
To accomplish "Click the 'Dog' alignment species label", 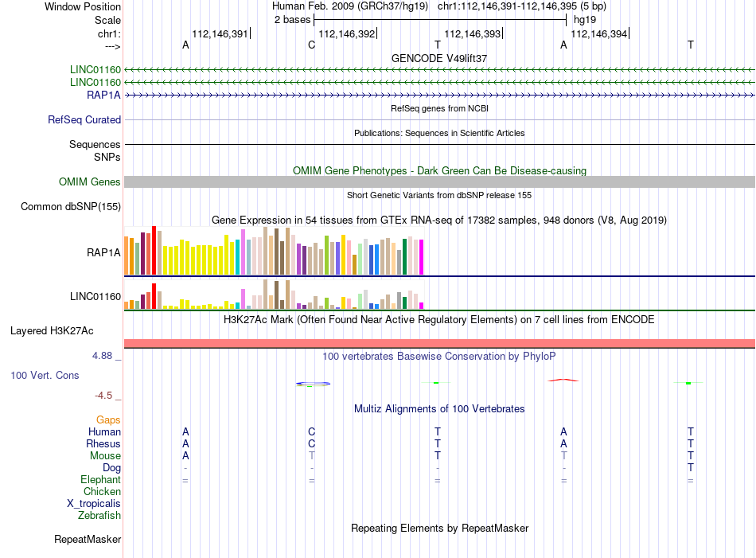I will tap(112, 468).
